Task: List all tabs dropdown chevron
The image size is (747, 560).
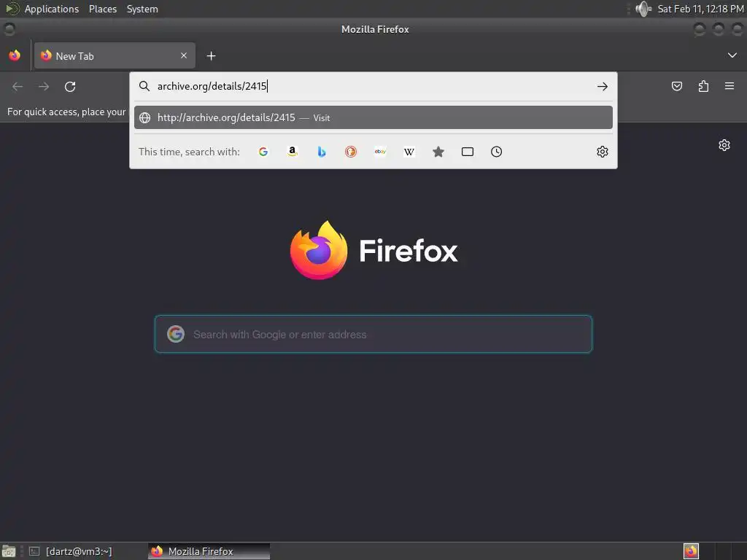Action: (732, 55)
